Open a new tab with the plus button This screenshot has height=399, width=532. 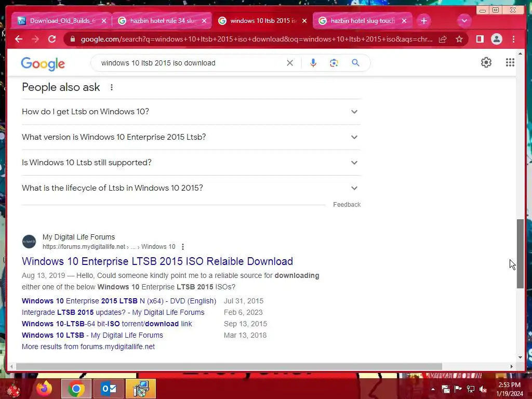pos(424,21)
